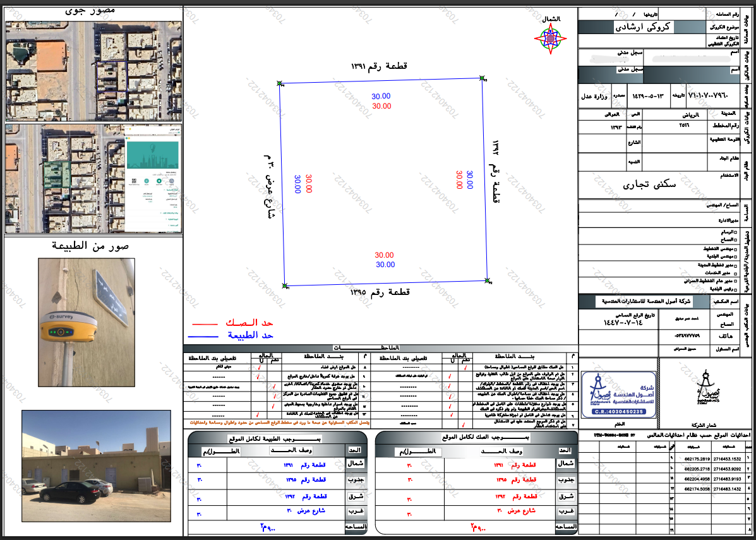Tick the مدير تخطيط المدينة checkbox
This screenshot has width=756, height=540.
[735, 265]
